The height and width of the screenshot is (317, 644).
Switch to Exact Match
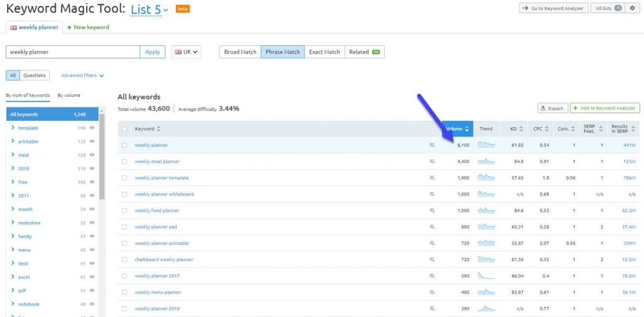coord(325,52)
